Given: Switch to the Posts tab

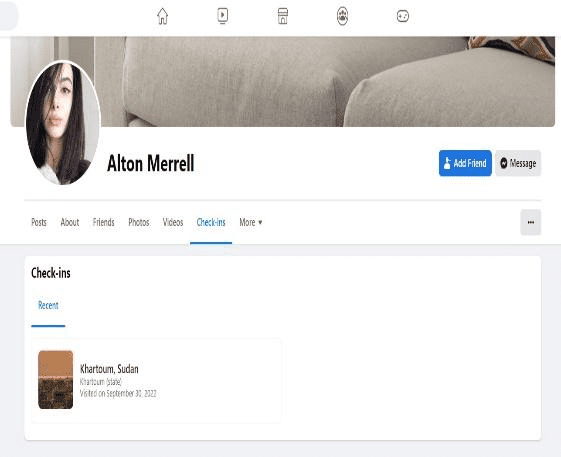Looking at the screenshot, I should click(x=39, y=222).
